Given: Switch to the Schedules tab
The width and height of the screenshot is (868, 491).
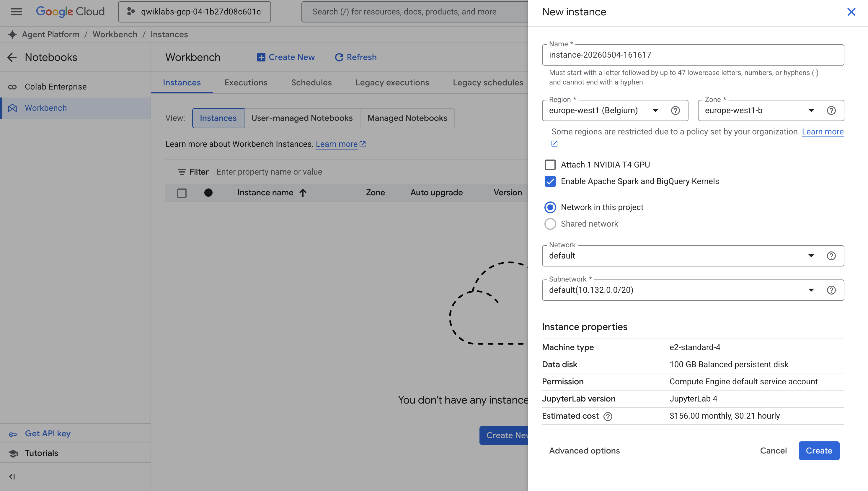Looking at the screenshot, I should [311, 83].
